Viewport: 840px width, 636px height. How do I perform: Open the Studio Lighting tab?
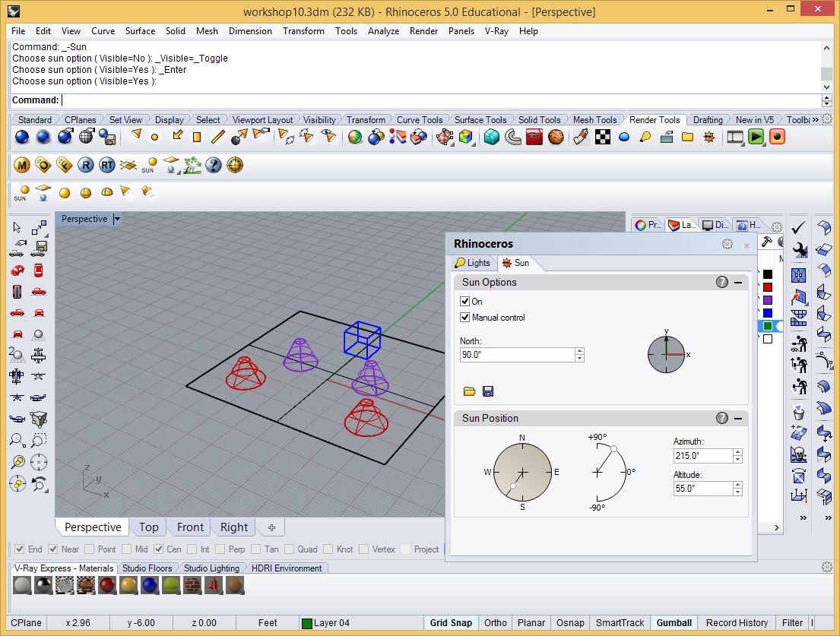tap(211, 568)
